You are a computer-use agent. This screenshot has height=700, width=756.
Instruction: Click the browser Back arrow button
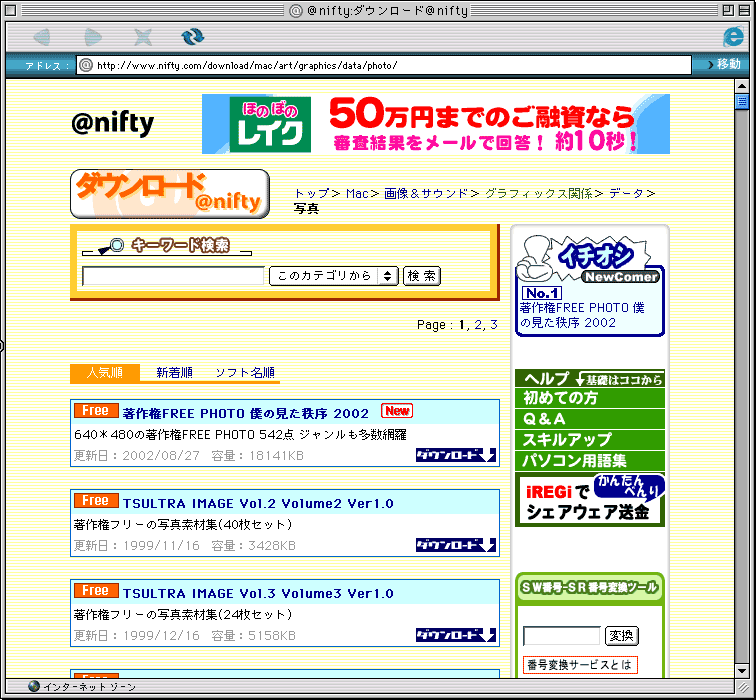pyautogui.click(x=41, y=37)
